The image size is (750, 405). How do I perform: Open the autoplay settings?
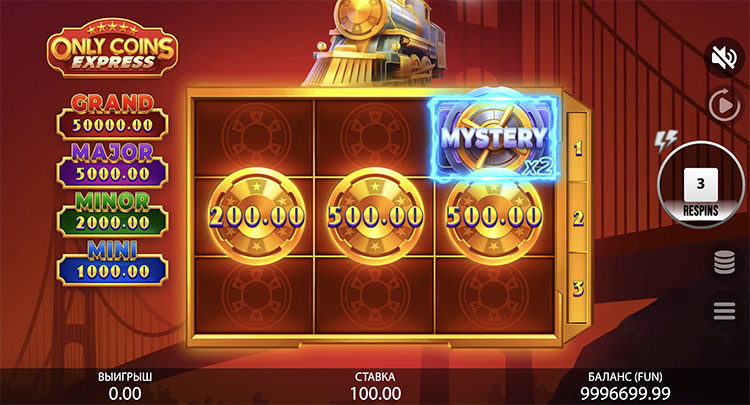point(724,105)
